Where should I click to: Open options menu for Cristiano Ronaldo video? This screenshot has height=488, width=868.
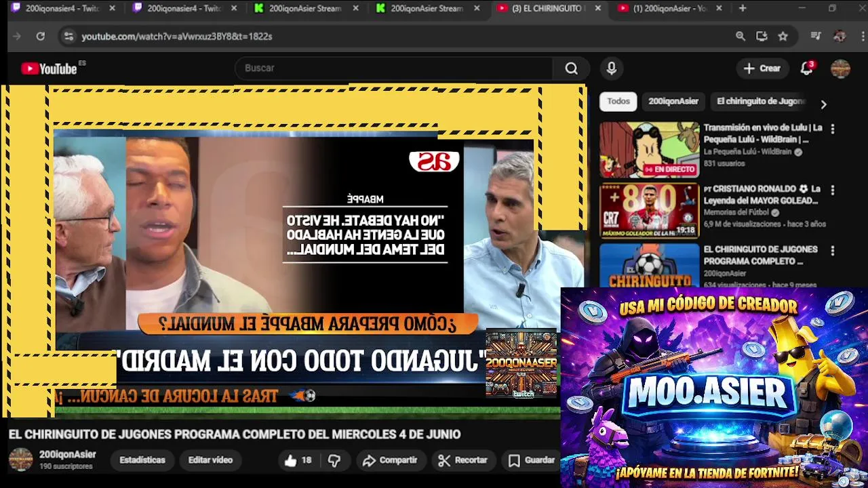(x=833, y=190)
